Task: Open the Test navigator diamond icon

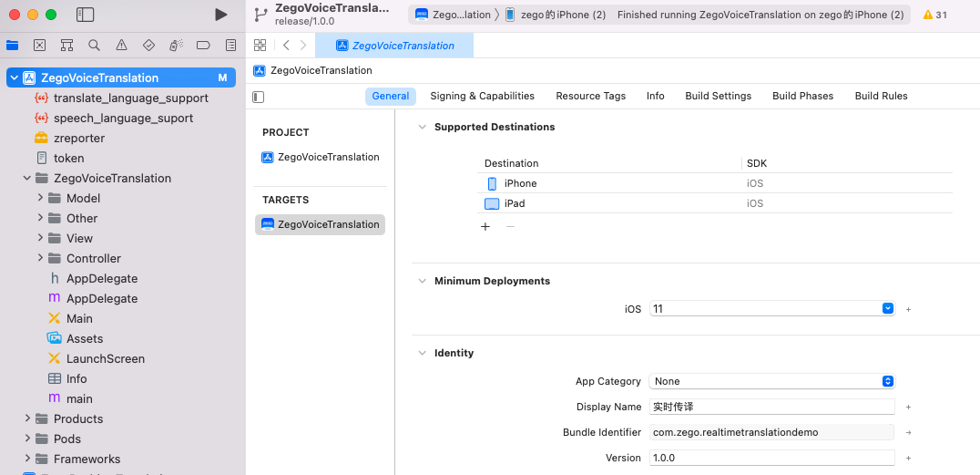Action: point(148,45)
